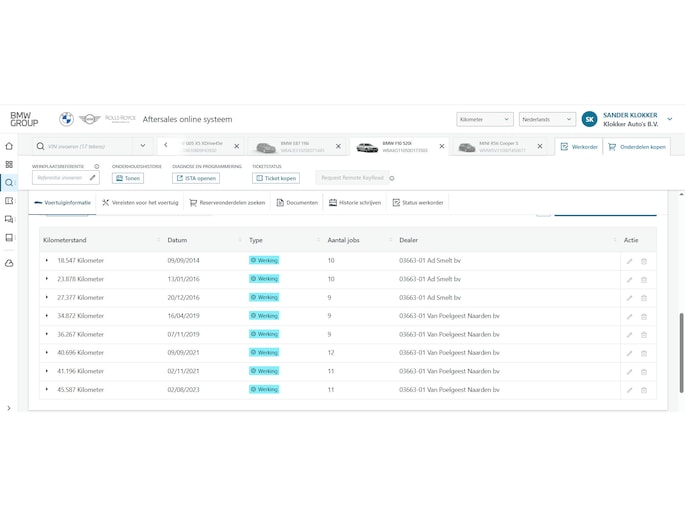Viewport: 685px width, 514px height.
Task: Open the cloud icon in sidebar
Action: click(9, 263)
